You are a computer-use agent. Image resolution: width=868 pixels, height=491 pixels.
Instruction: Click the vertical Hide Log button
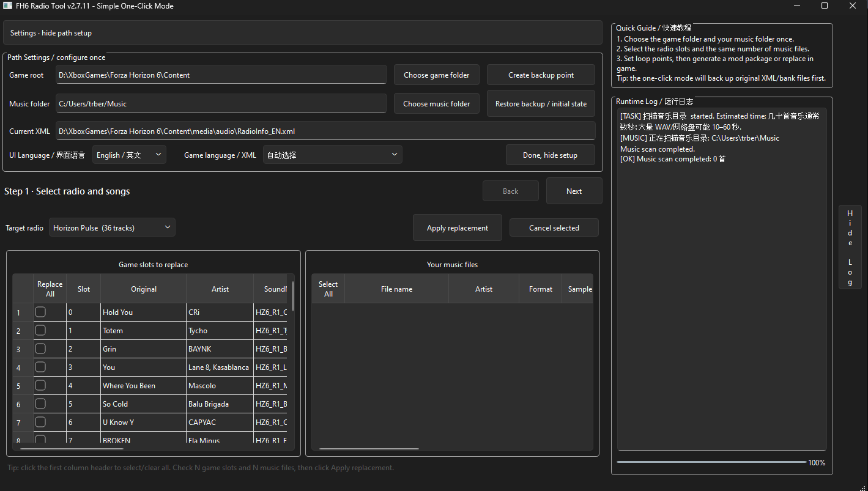click(x=850, y=247)
